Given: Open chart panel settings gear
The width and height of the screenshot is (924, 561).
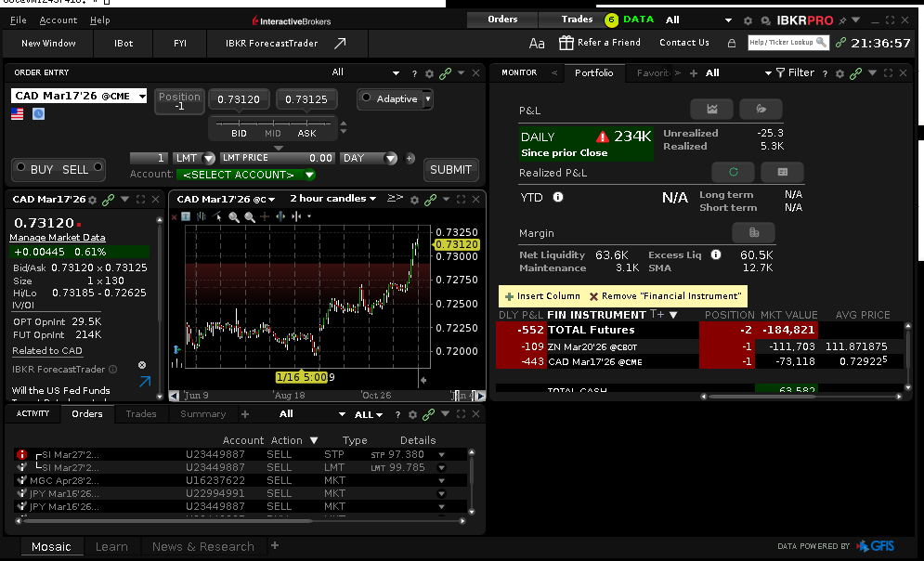Looking at the screenshot, I should (414, 201).
